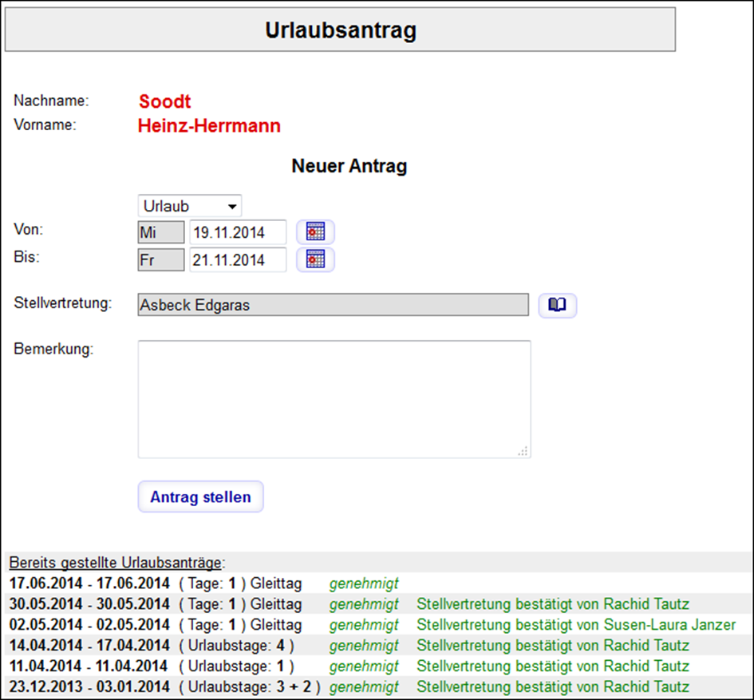Open the Stellvertretung address book lookup
754x700 pixels.
click(558, 305)
